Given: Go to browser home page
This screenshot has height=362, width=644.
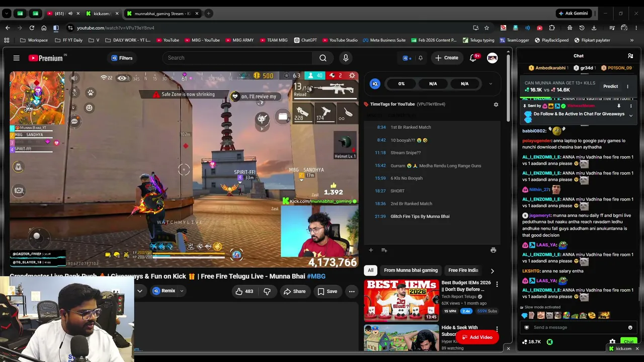Looking at the screenshot, I should [44, 28].
